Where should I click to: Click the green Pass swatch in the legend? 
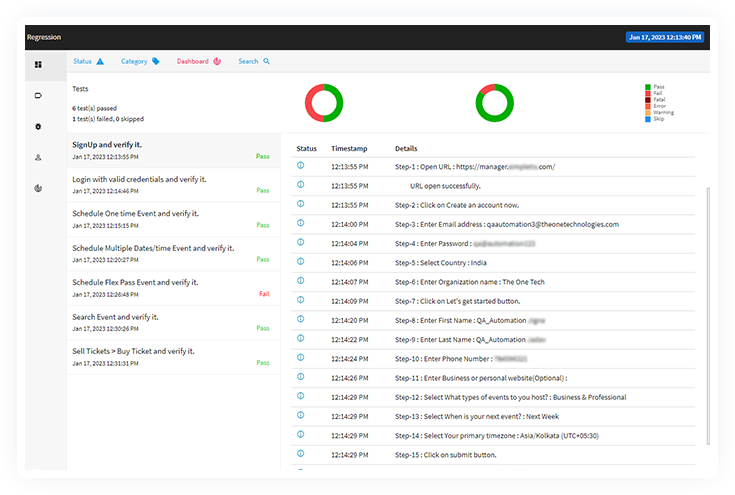pos(649,87)
